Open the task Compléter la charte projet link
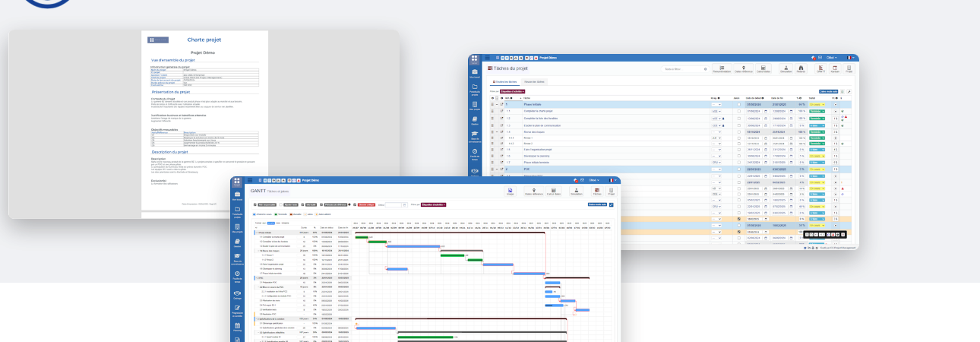This screenshot has width=980, height=342. point(538,111)
